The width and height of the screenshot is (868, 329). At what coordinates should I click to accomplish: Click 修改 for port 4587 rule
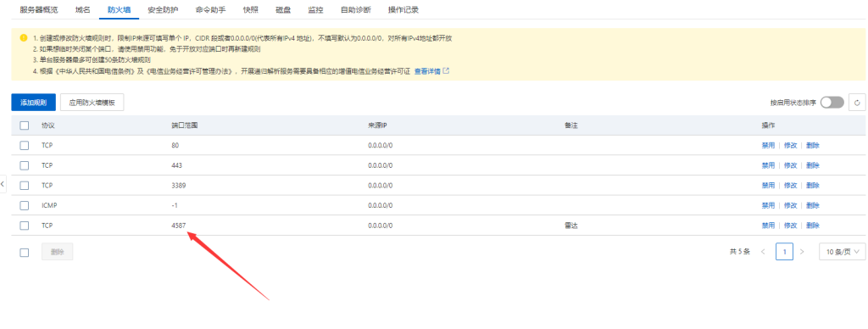point(791,226)
